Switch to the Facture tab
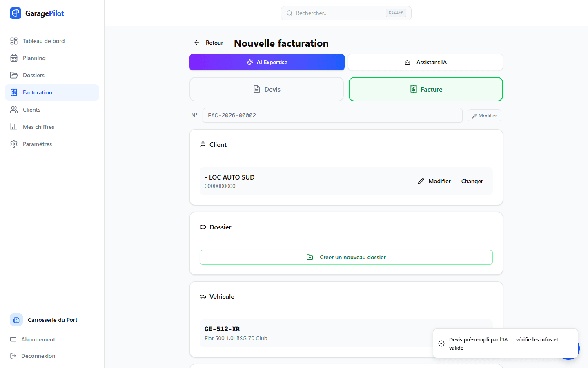 click(426, 89)
